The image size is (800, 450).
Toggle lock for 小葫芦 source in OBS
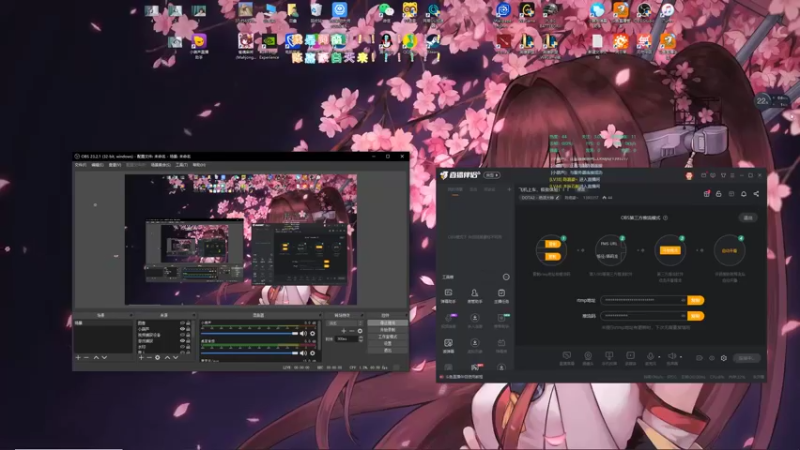pyautogui.click(x=188, y=329)
